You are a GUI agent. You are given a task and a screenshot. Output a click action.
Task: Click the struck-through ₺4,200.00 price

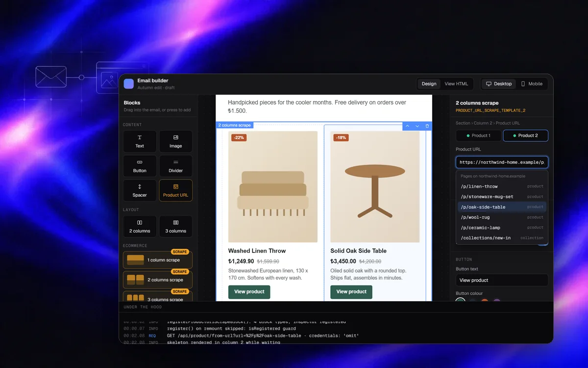point(370,262)
